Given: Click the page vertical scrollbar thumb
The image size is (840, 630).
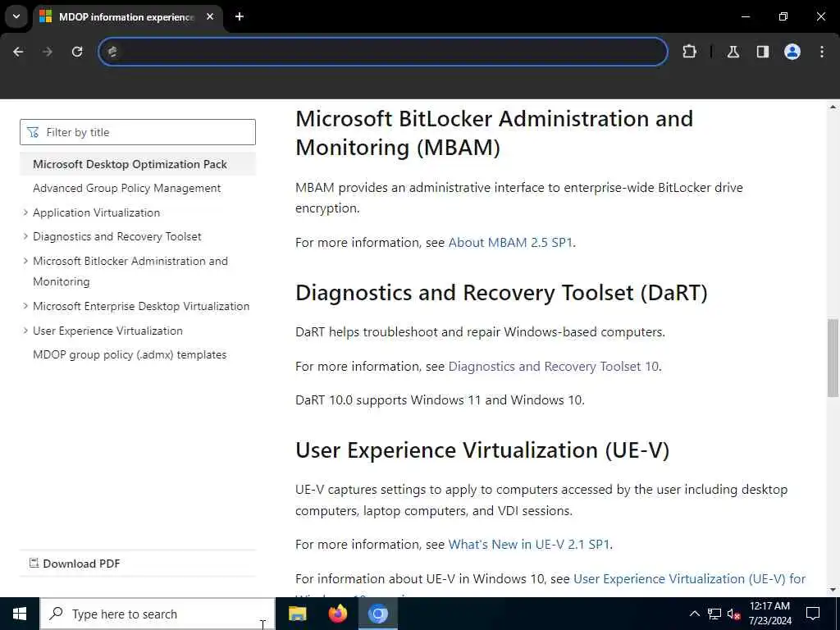Looking at the screenshot, I should point(833,358).
